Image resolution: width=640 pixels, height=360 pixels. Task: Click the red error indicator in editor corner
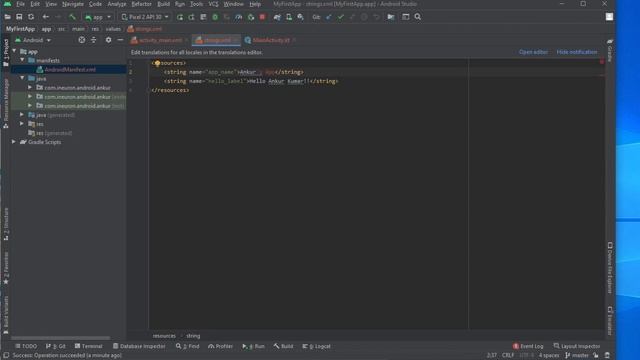(602, 61)
